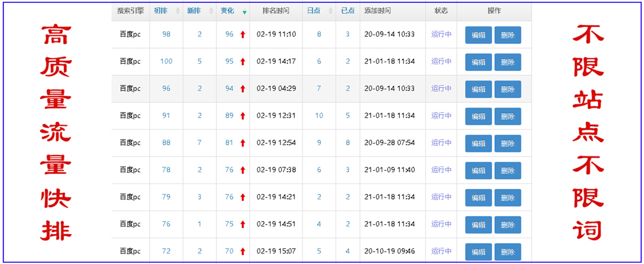The height and width of the screenshot is (264, 644).
Task: Delete the row with initial rank 100
Action: pos(508,62)
